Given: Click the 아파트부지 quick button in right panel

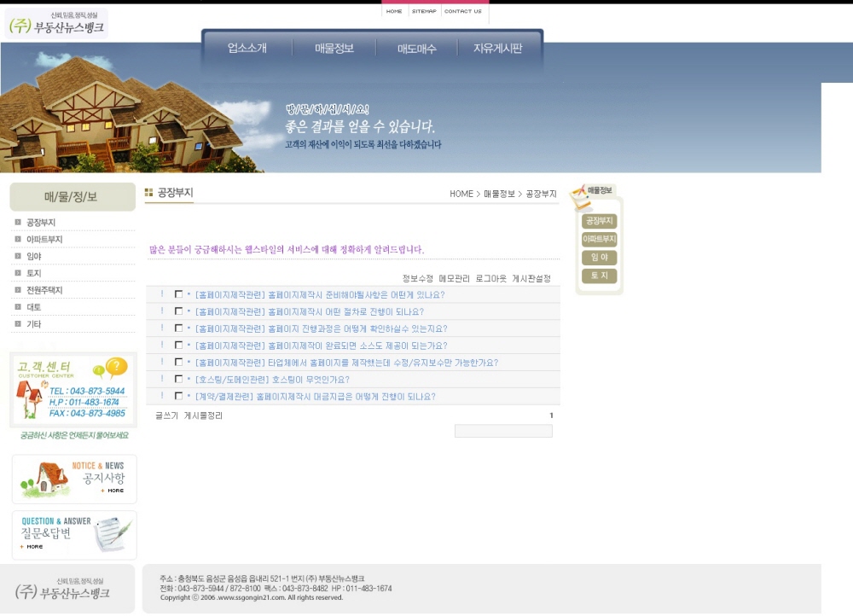Looking at the screenshot, I should 599,240.
